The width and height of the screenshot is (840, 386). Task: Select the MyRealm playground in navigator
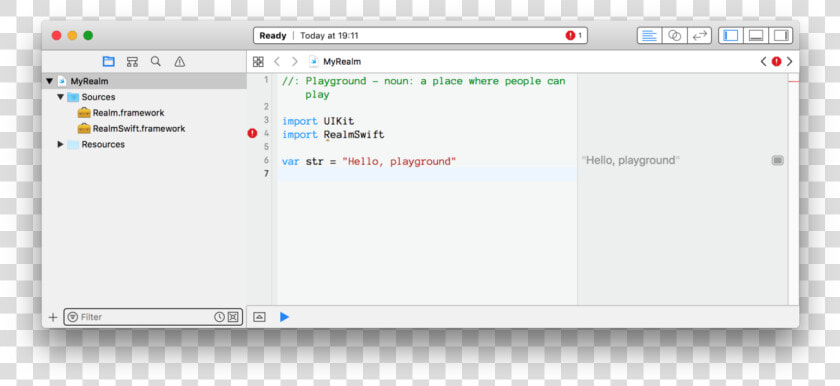[x=144, y=81]
